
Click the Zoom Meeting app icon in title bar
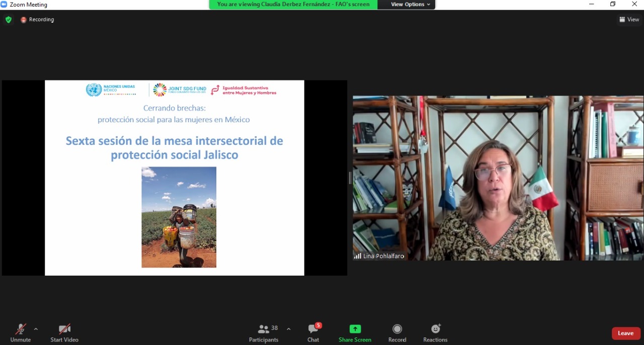tap(5, 5)
